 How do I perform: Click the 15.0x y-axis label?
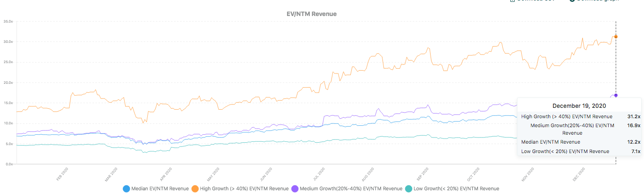pyautogui.click(x=8, y=103)
